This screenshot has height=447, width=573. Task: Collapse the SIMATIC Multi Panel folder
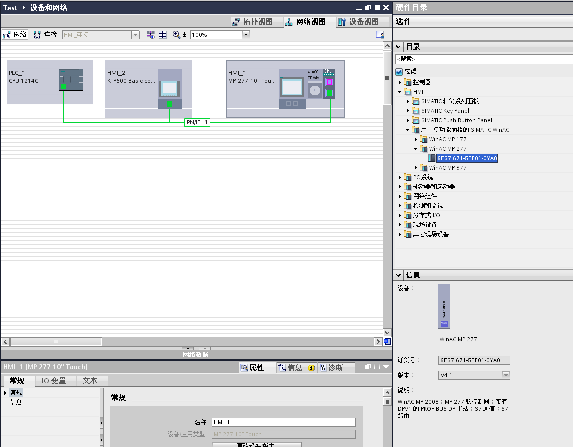click(x=408, y=130)
